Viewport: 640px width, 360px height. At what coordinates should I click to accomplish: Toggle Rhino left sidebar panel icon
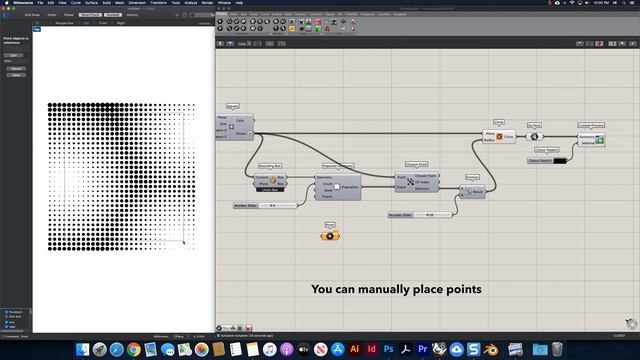point(6,15)
